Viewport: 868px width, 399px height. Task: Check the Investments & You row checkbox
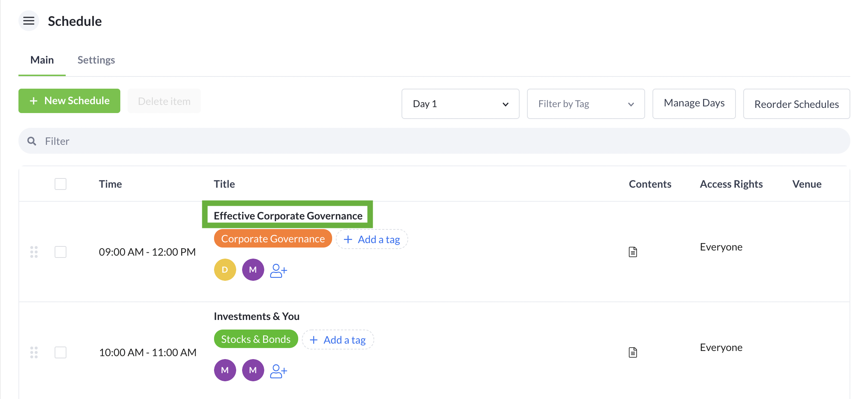tap(61, 352)
